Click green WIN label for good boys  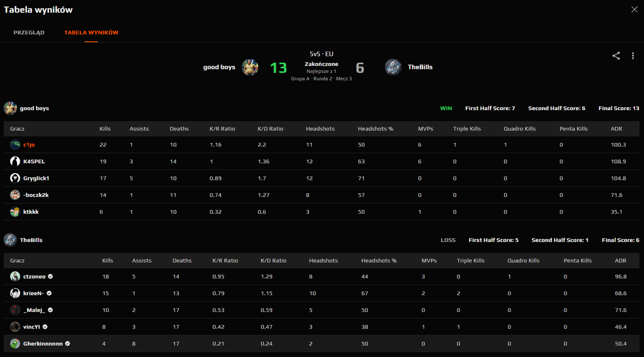(x=446, y=108)
